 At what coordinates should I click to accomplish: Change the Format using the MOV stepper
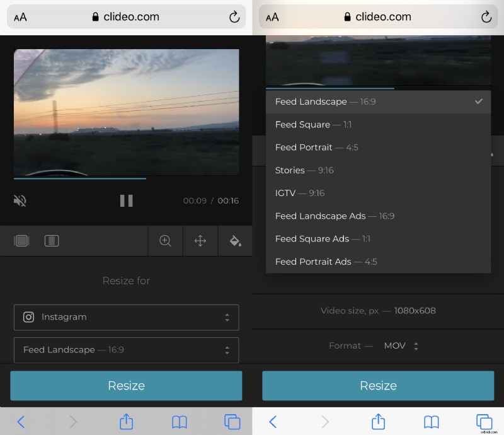tap(416, 345)
